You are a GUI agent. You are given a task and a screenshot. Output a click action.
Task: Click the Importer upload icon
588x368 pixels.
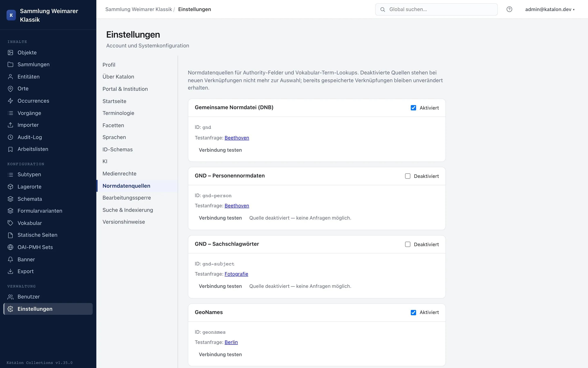click(10, 125)
